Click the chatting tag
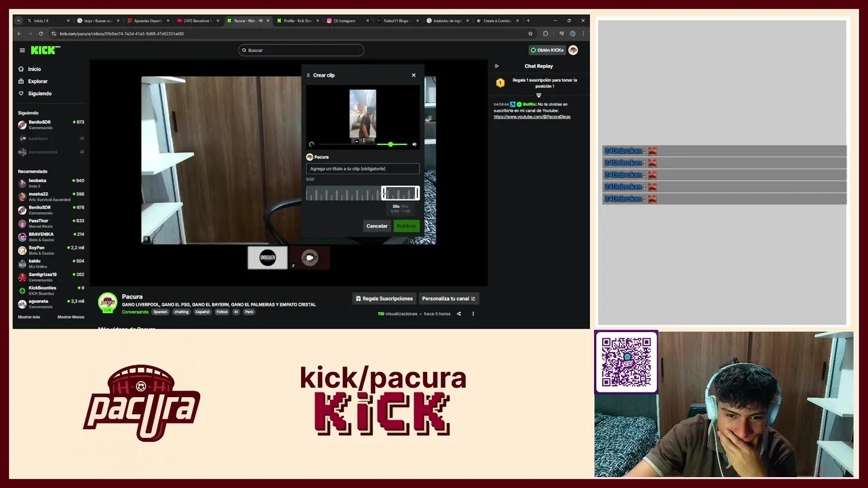Image resolution: width=868 pixels, height=488 pixels. coord(181,312)
